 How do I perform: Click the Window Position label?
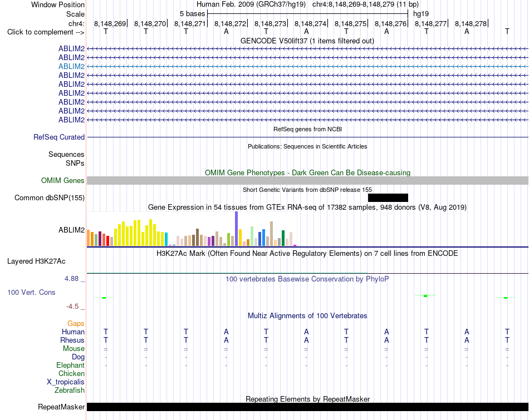tap(58, 4)
